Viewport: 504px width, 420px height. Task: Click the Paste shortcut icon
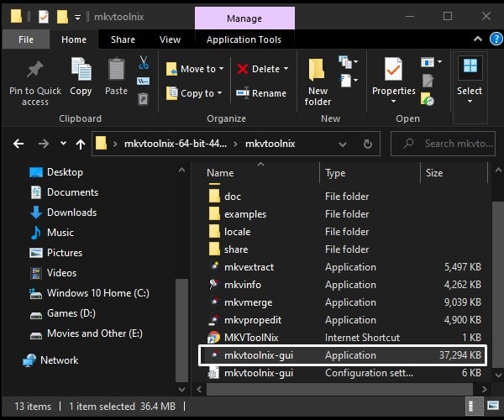pos(143,99)
